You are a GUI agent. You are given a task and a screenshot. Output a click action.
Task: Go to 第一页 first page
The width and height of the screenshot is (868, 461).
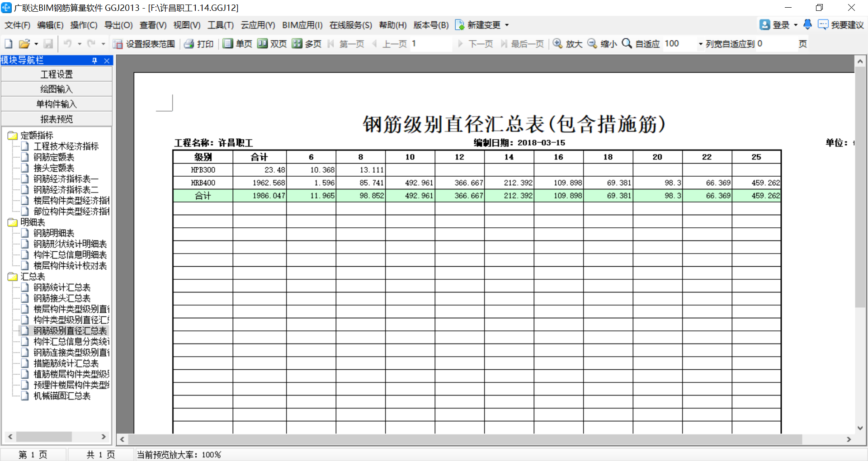coord(346,44)
